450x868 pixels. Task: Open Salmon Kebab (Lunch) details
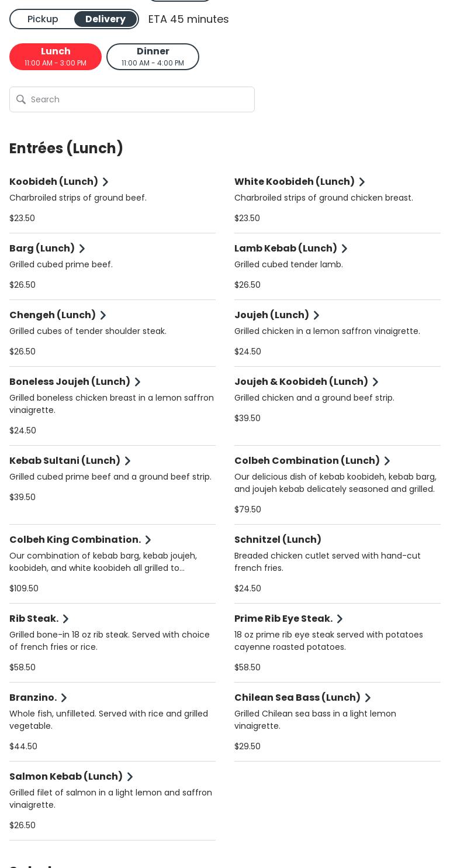66,776
